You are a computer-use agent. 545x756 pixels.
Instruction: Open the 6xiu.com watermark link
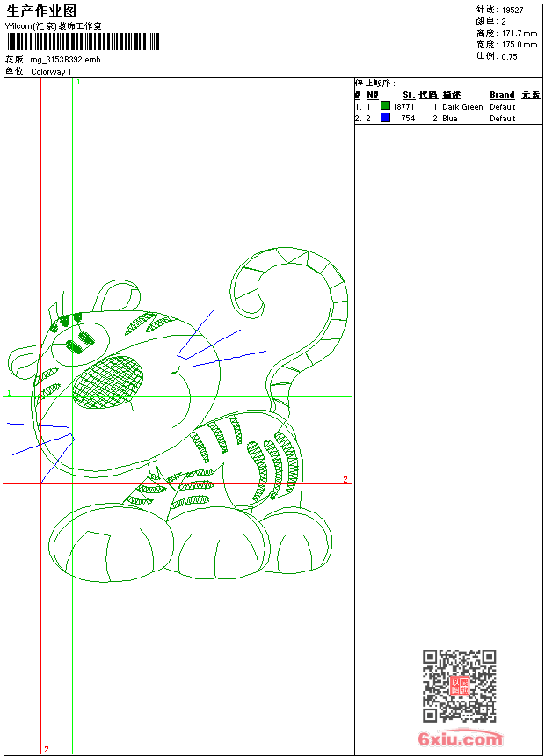pos(460,739)
